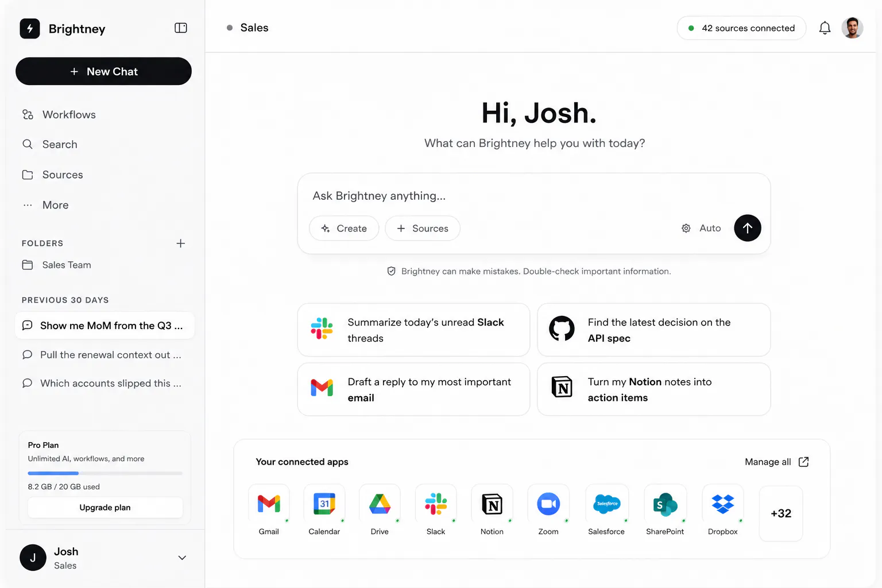Open the Salesforce connected app icon

607,504
